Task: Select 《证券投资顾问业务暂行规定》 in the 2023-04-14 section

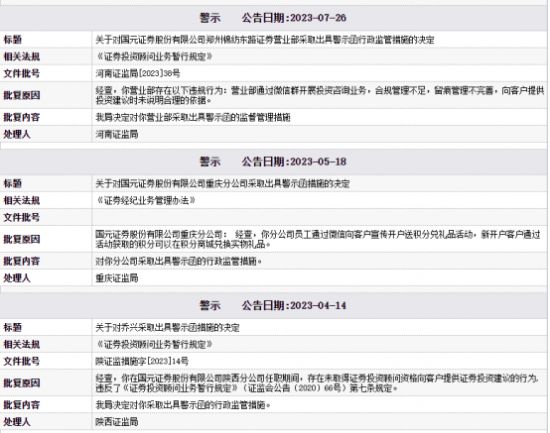Action: (154, 344)
